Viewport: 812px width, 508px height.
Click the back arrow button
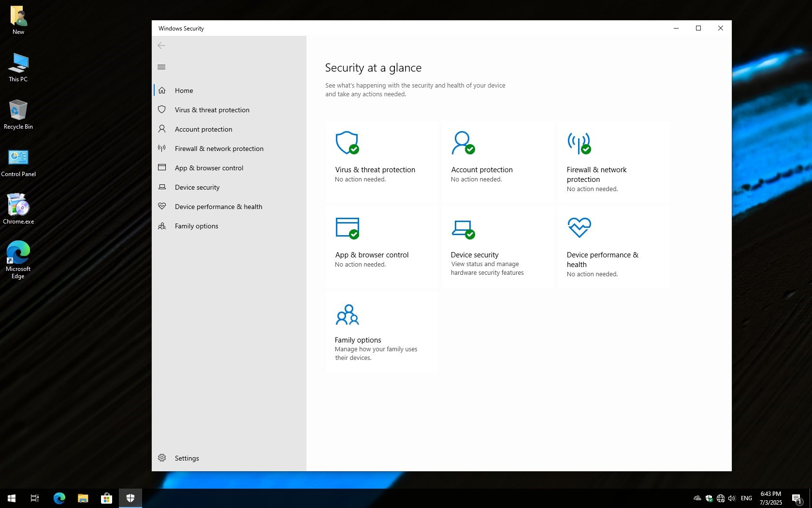(x=161, y=45)
